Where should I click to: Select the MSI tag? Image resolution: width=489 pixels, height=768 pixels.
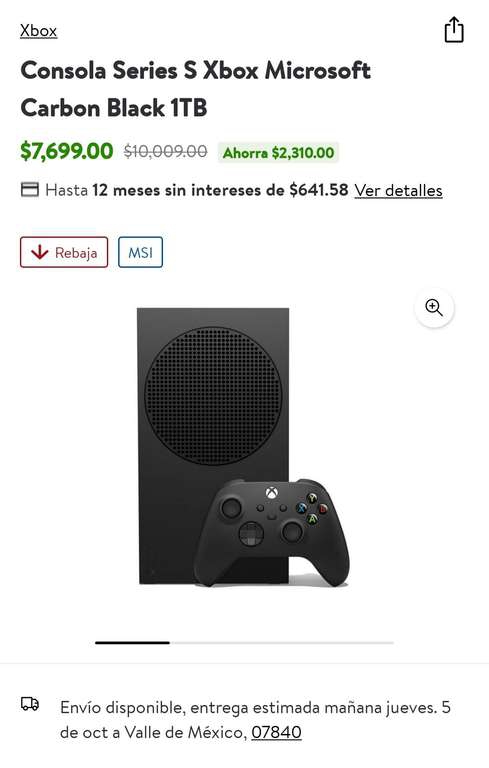[141, 252]
